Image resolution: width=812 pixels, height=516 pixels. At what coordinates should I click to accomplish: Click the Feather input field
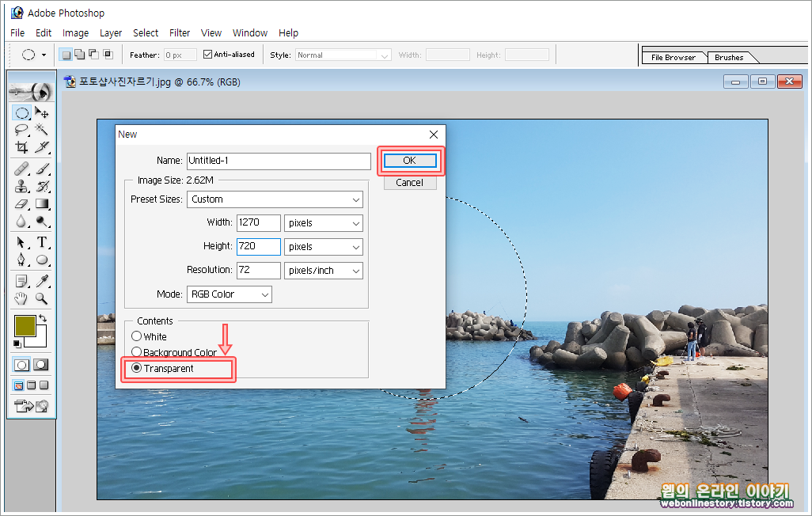coord(180,55)
